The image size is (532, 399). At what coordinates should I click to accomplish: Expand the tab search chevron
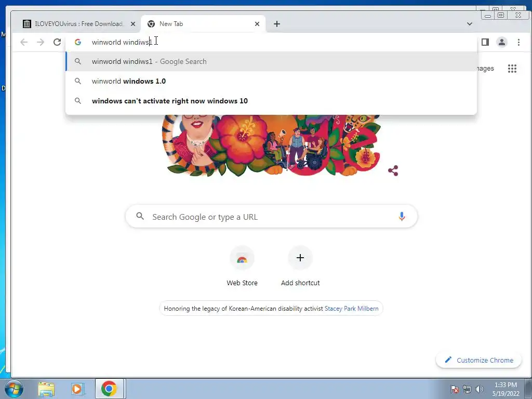pyautogui.click(x=470, y=24)
